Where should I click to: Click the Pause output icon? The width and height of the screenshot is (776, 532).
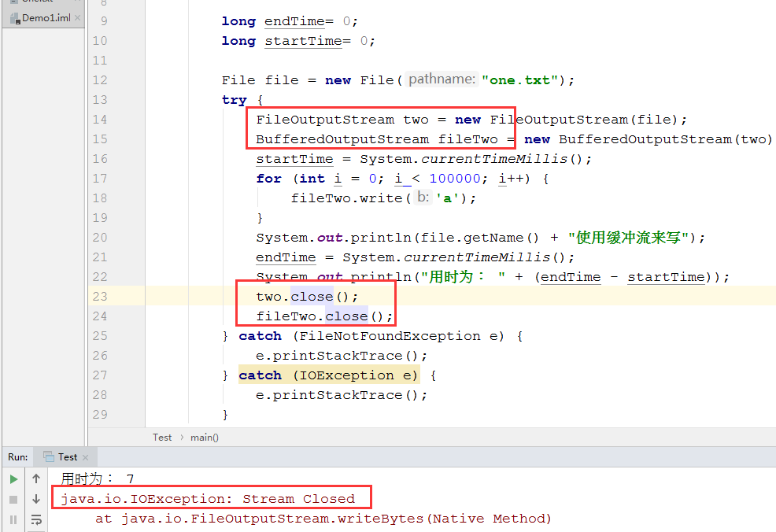pos(14,519)
